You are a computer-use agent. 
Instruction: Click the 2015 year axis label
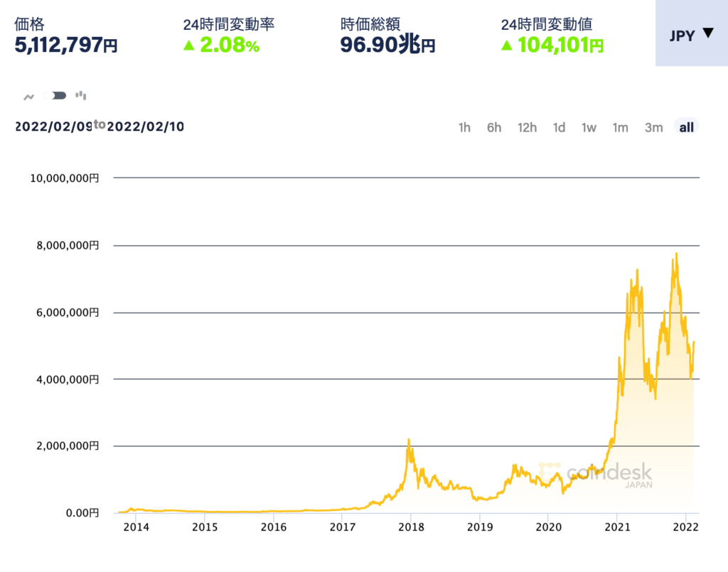205,527
